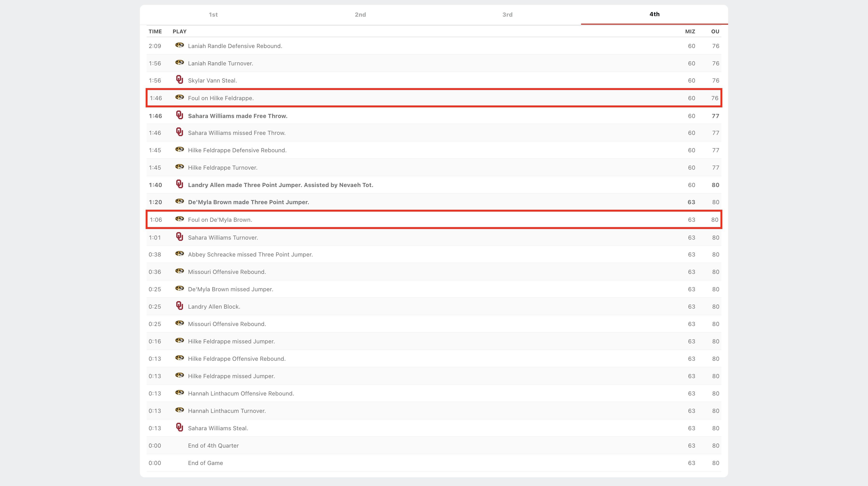The image size is (868, 486).
Task: Open the 2nd quarter tab
Action: point(360,14)
